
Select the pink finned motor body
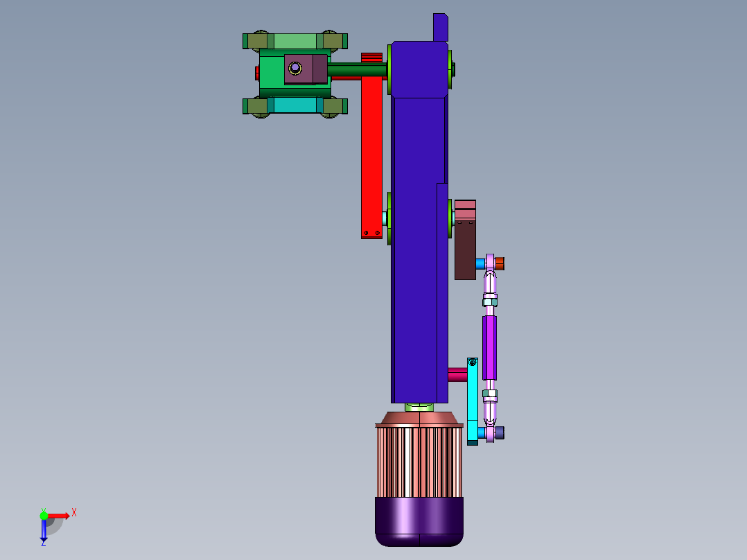click(x=419, y=462)
